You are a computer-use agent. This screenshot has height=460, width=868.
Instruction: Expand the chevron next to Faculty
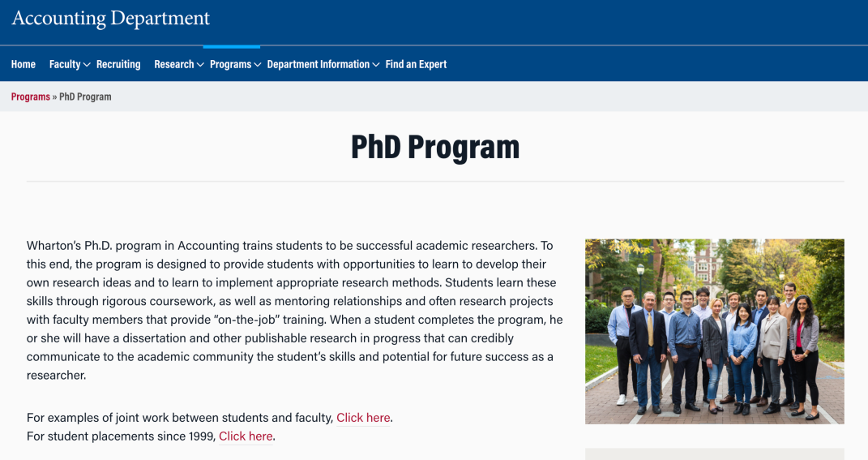87,65
